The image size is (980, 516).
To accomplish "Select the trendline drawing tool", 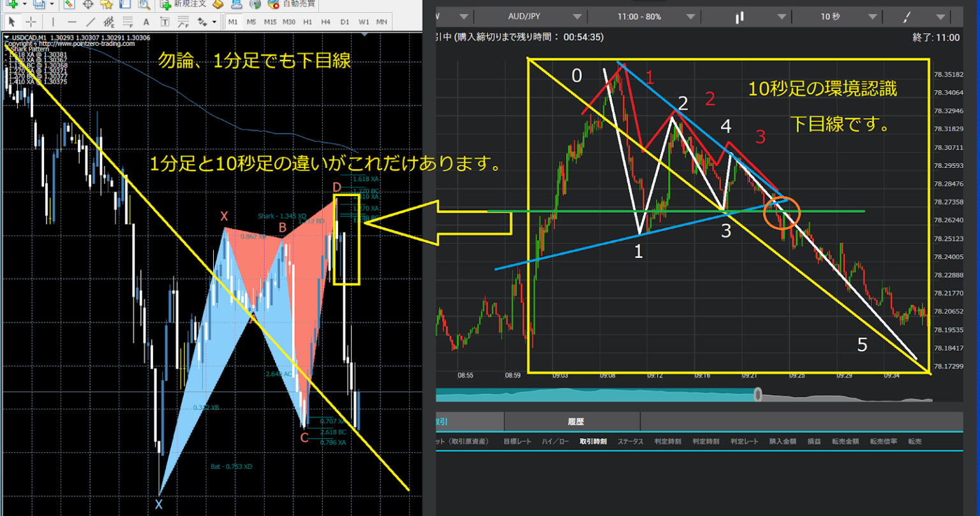I will (x=91, y=22).
